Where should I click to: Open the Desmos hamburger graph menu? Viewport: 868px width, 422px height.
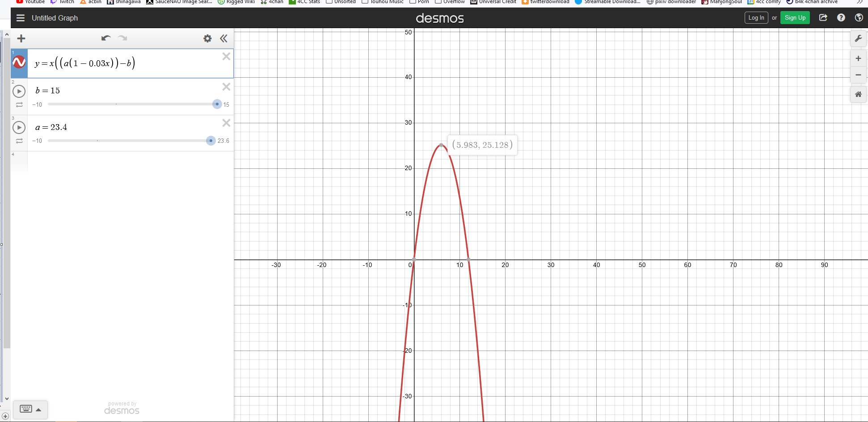(21, 18)
